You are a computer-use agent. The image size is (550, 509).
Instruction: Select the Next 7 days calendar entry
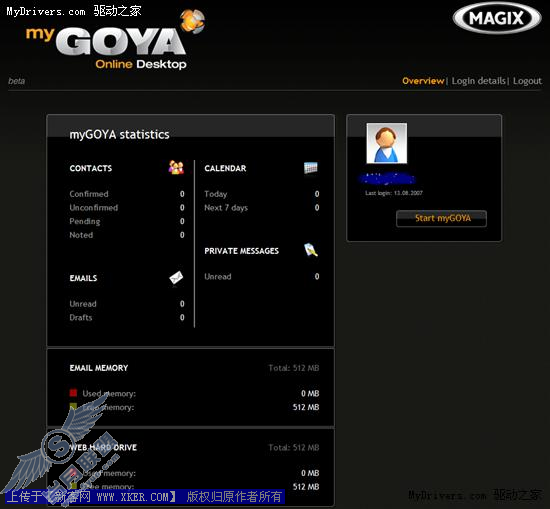[x=226, y=208]
